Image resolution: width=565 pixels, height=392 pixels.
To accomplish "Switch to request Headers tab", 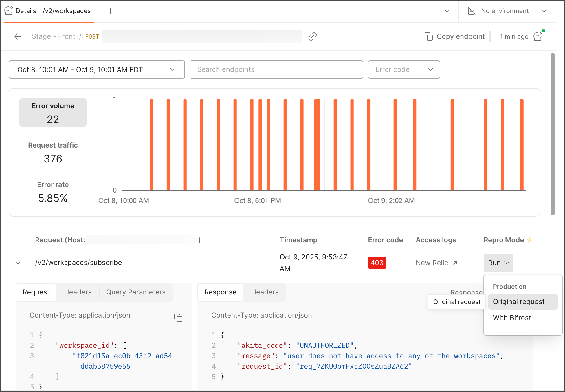I will 78,292.
